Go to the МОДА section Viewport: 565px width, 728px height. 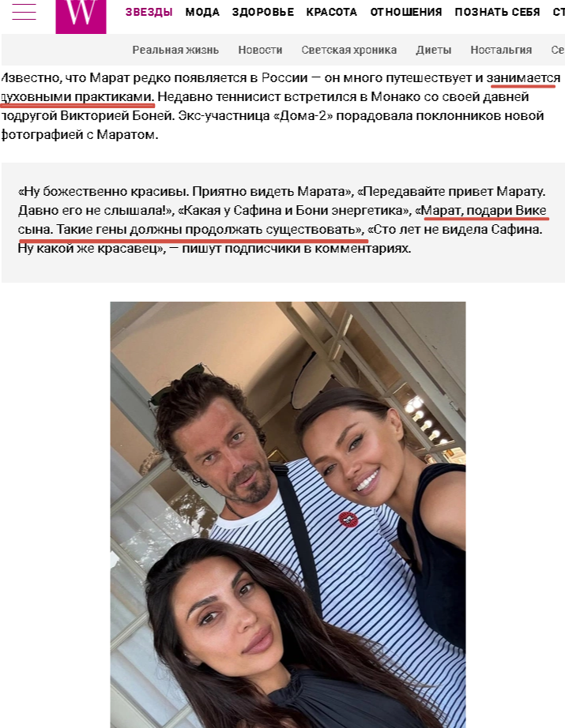tap(202, 12)
